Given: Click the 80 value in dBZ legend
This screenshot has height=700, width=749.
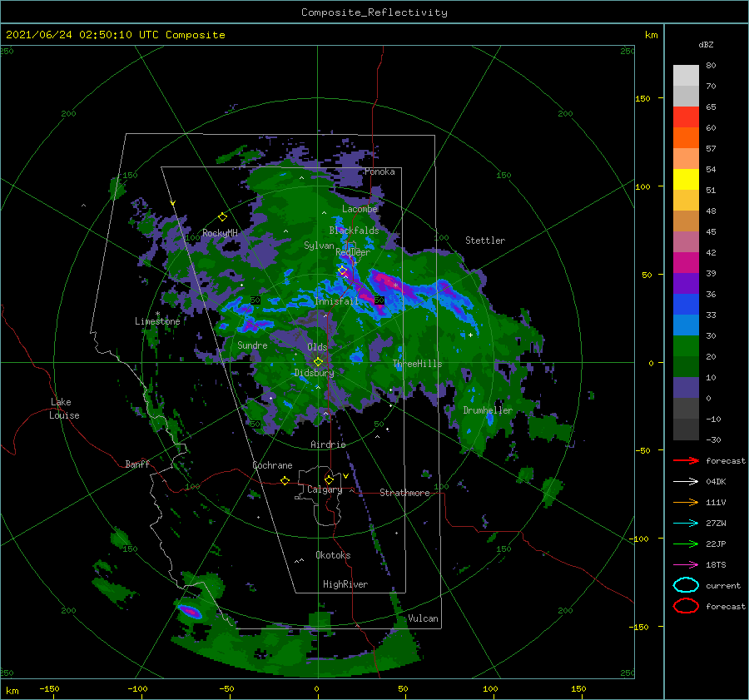Looking at the screenshot, I should pos(711,66).
